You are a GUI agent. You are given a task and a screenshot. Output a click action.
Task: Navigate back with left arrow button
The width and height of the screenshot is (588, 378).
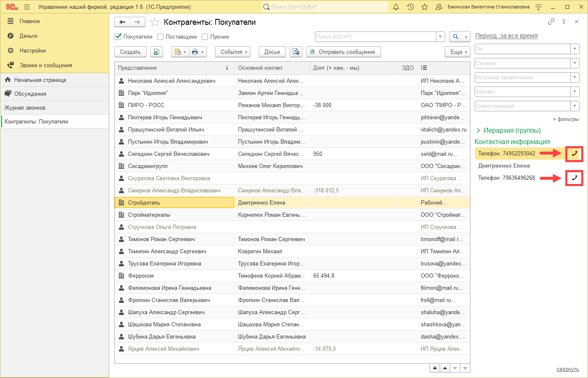point(122,22)
